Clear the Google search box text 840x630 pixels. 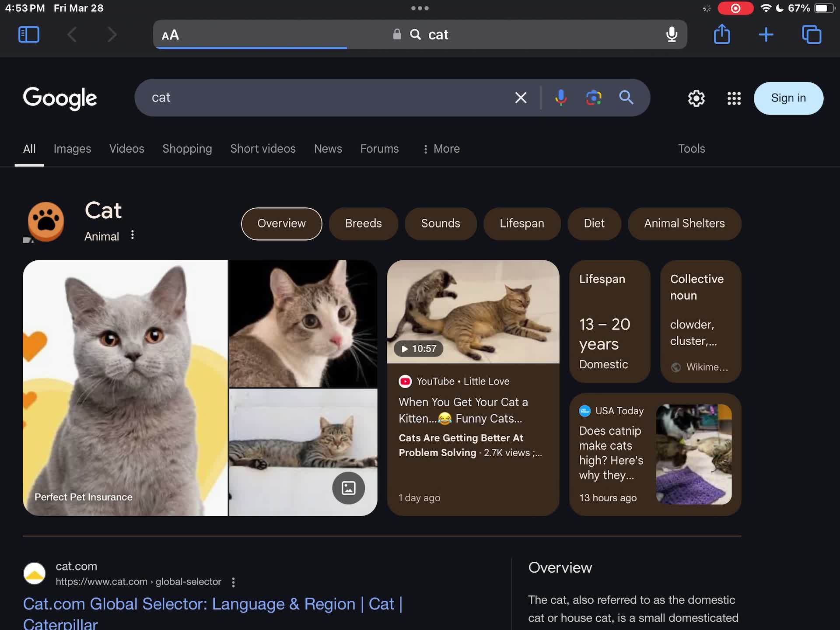521,98
